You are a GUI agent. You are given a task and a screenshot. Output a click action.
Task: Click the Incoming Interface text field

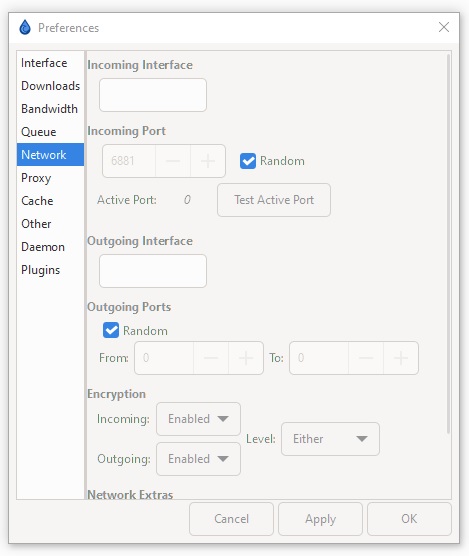pos(153,95)
